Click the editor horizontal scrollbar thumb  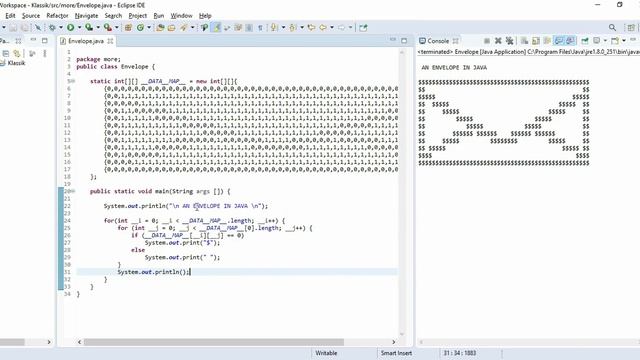coord(214,342)
